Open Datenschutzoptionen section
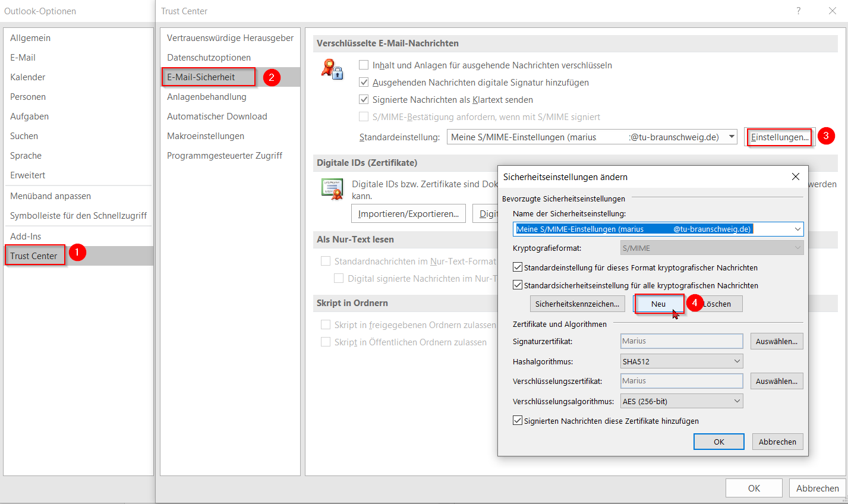Image resolution: width=848 pixels, height=504 pixels. [x=231, y=58]
